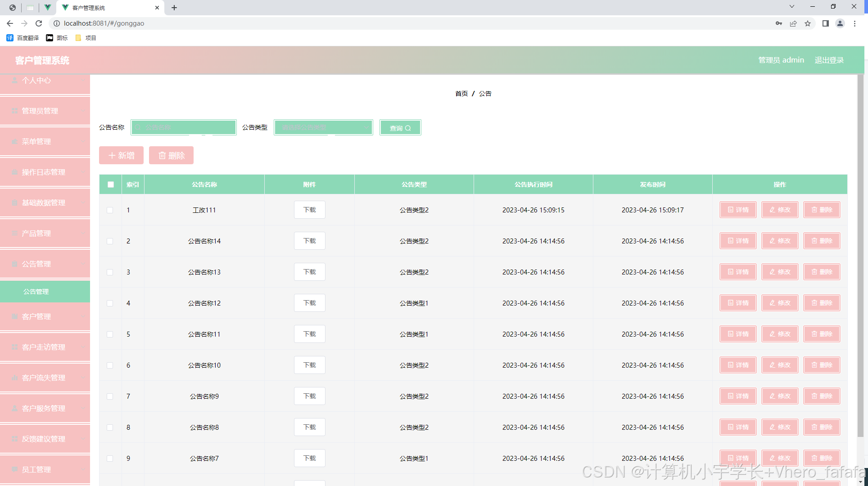Click the trash delete icon for 公告名称13
The image size is (868, 486).
click(814, 272)
